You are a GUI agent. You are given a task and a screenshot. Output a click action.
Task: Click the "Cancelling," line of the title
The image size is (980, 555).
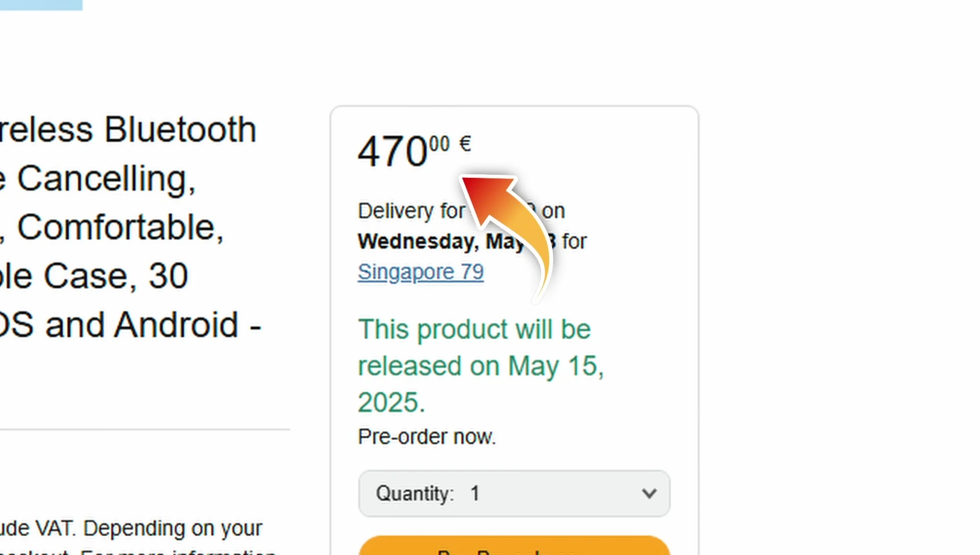click(x=106, y=179)
